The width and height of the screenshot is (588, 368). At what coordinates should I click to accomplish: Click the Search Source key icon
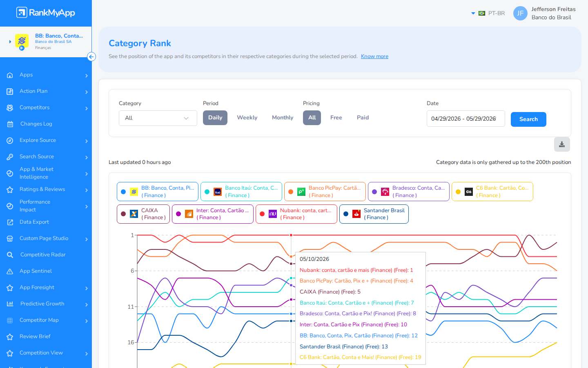(10, 157)
